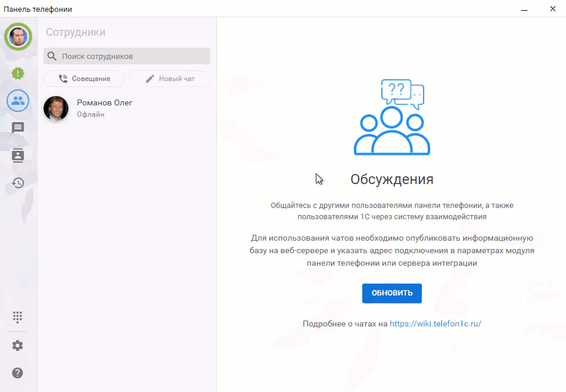Open the dial pad icon
Image resolution: width=566 pixels, height=392 pixels.
(x=17, y=318)
